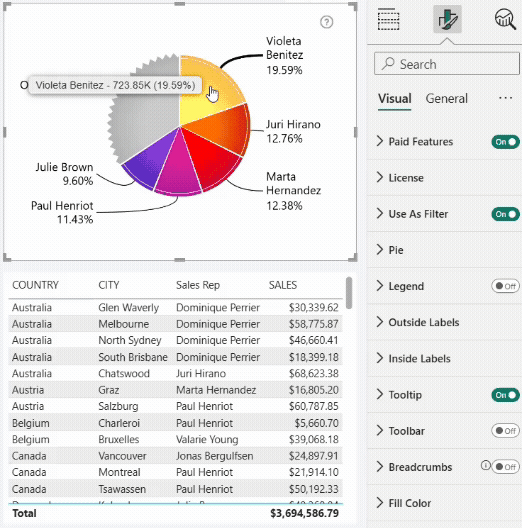This screenshot has width=522, height=528.
Task: Open the Build visual fields icon
Action: (388, 19)
